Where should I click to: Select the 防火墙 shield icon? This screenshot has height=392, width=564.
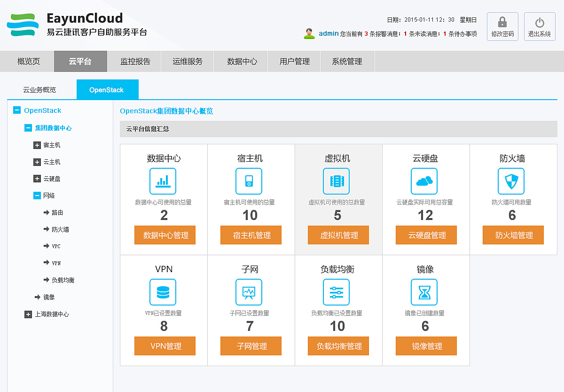tap(511, 181)
